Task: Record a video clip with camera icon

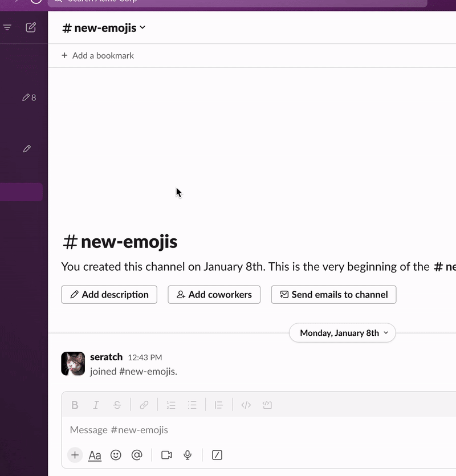Action: [166, 455]
